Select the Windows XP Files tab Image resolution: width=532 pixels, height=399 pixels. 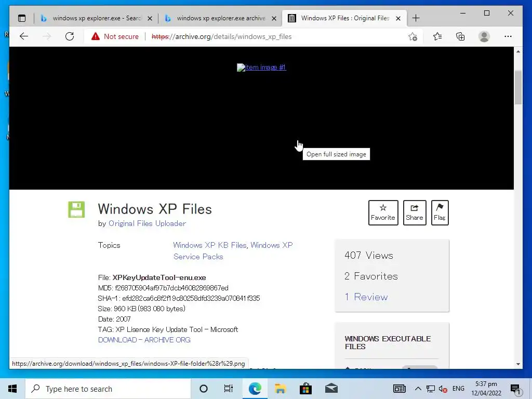[x=344, y=18]
